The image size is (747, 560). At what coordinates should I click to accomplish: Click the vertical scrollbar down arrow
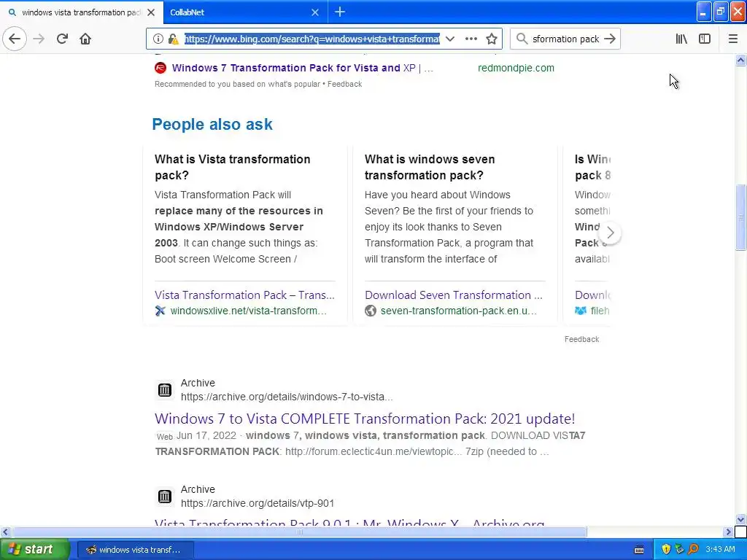click(x=740, y=519)
